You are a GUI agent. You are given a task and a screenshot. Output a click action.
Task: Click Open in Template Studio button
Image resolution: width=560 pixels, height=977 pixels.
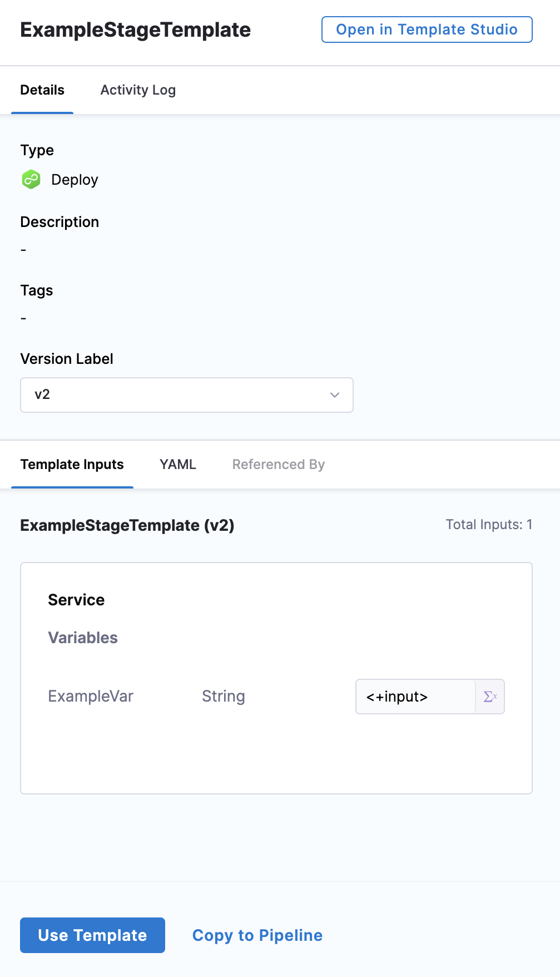427,29
